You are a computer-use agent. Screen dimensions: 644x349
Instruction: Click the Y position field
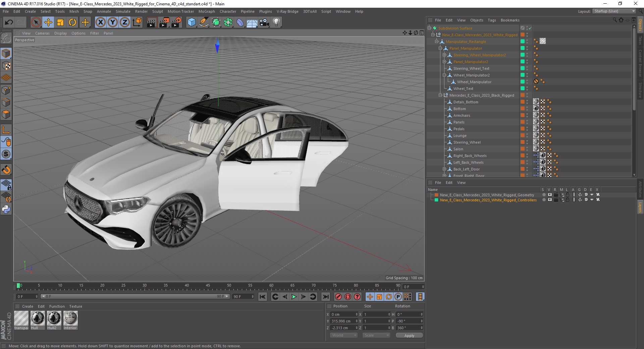(344, 321)
